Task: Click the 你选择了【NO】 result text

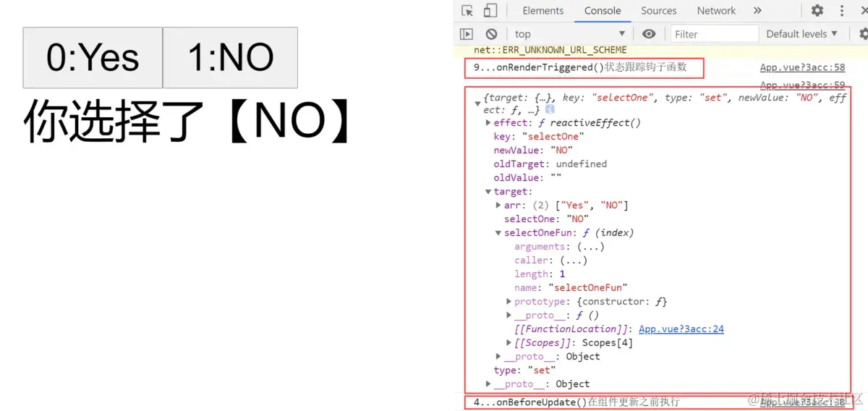Action: [188, 119]
